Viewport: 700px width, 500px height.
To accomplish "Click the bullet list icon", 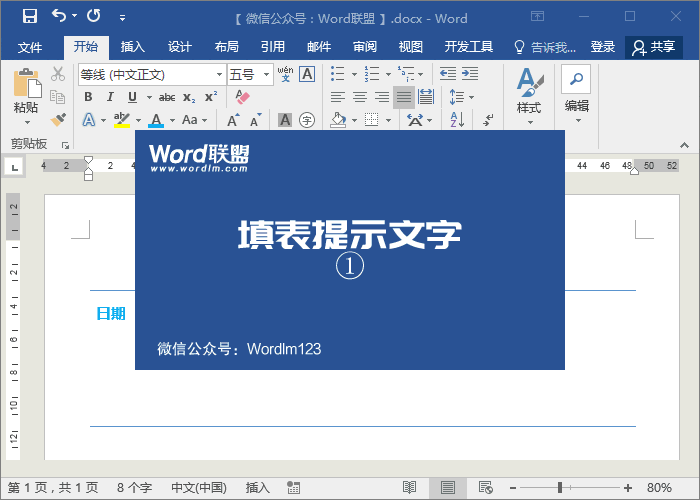I will [x=338, y=74].
